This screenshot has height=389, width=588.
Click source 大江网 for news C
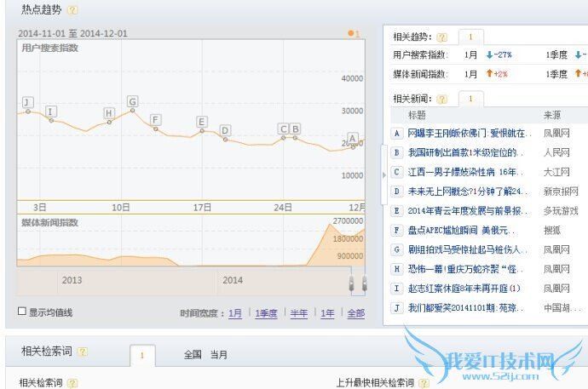click(x=556, y=172)
